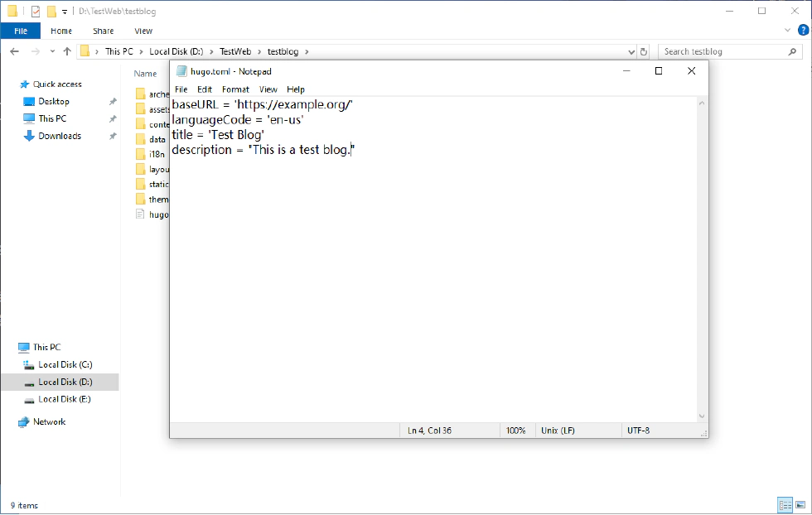The image size is (812, 515).
Task: Select Local Disk (E:) in navigation pane
Action: [x=64, y=399]
